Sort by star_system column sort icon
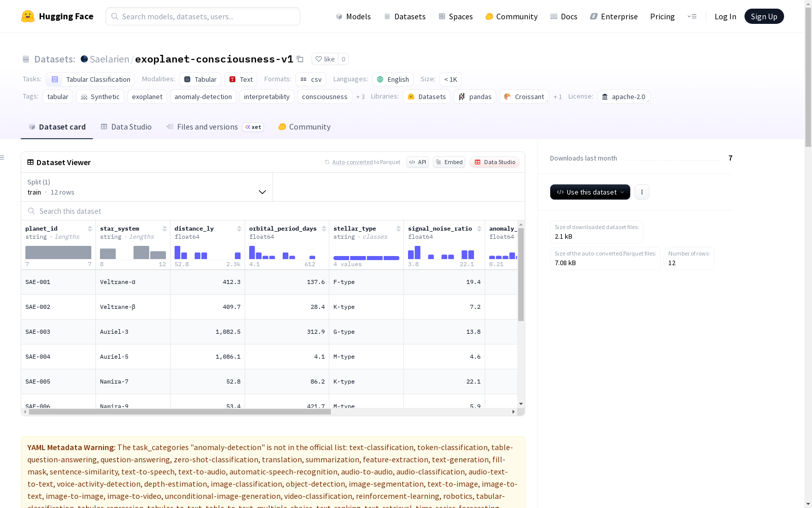The height and width of the screenshot is (508, 812). point(164,229)
